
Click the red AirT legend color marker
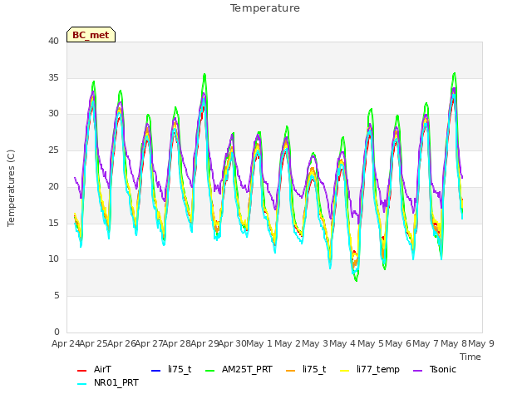pyautogui.click(x=81, y=370)
